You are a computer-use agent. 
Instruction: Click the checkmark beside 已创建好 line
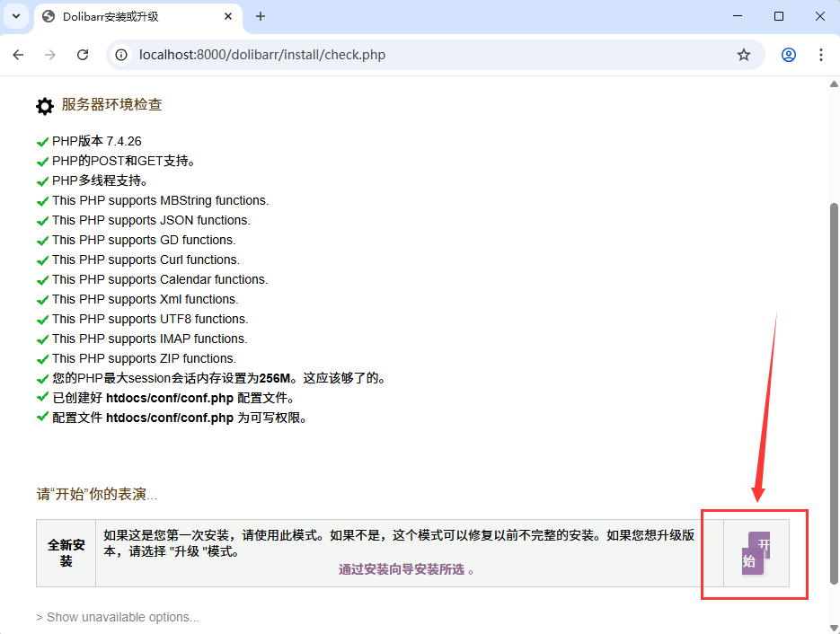tap(43, 397)
